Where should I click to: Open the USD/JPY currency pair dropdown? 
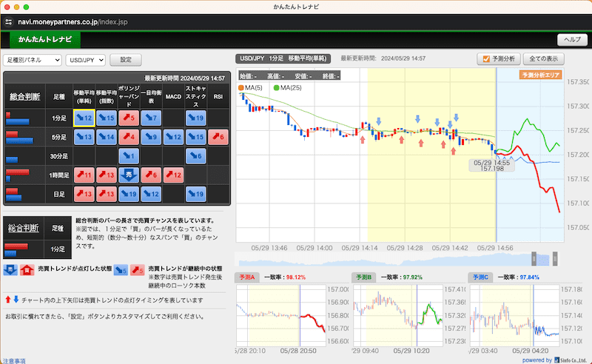coord(85,60)
